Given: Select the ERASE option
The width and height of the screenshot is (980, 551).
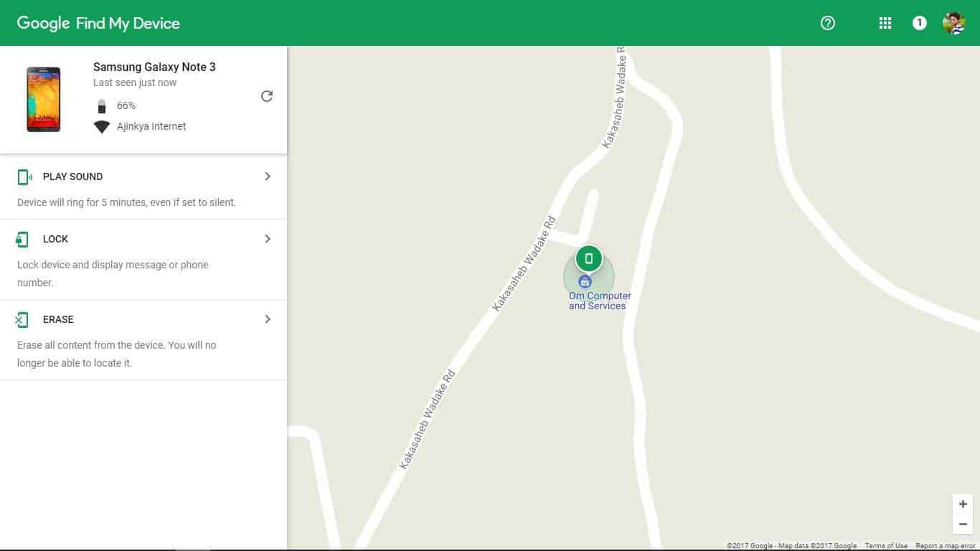Looking at the screenshot, I should tap(143, 340).
